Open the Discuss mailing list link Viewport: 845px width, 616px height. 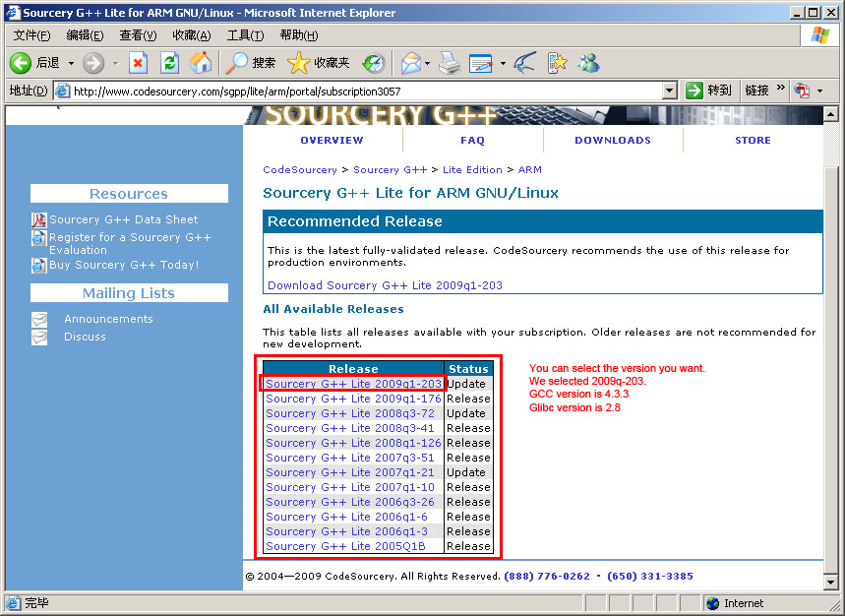coord(85,337)
